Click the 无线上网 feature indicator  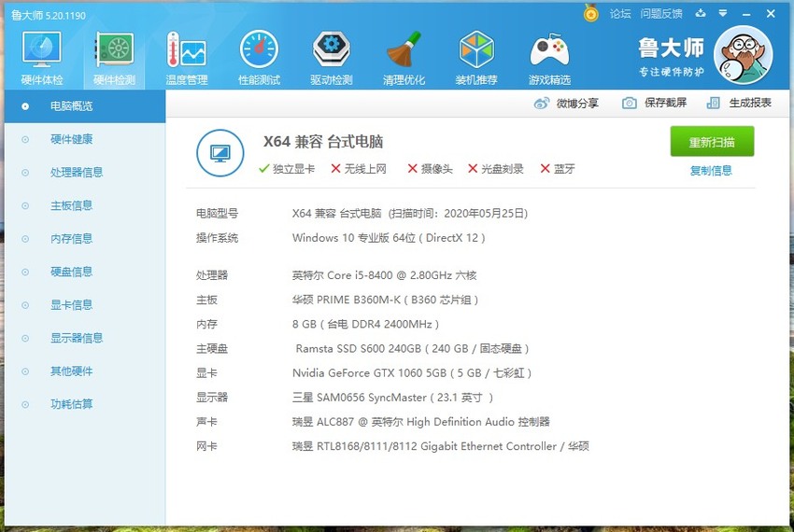point(359,169)
